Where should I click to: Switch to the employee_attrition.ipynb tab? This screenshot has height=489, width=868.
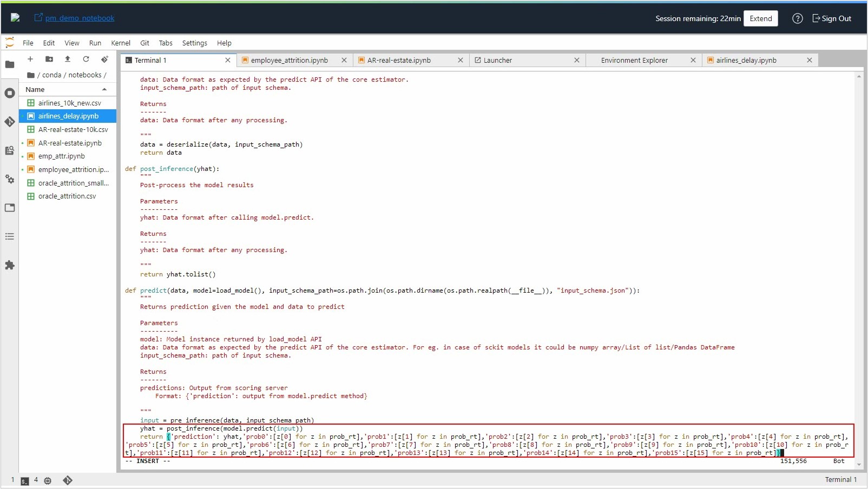click(295, 60)
